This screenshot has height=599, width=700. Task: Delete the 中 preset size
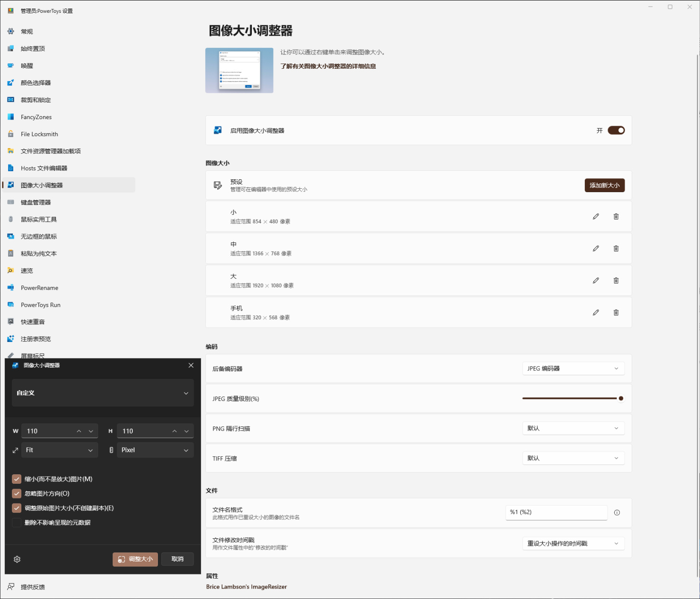coord(616,249)
